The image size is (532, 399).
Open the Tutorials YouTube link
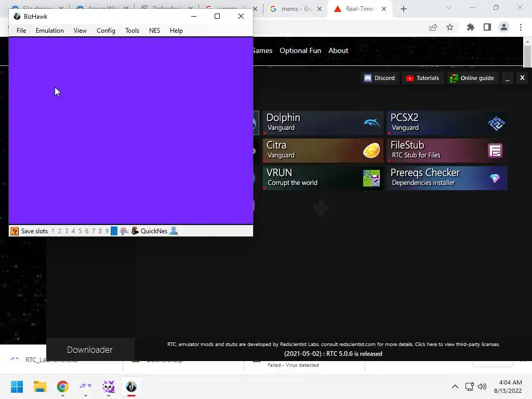422,78
